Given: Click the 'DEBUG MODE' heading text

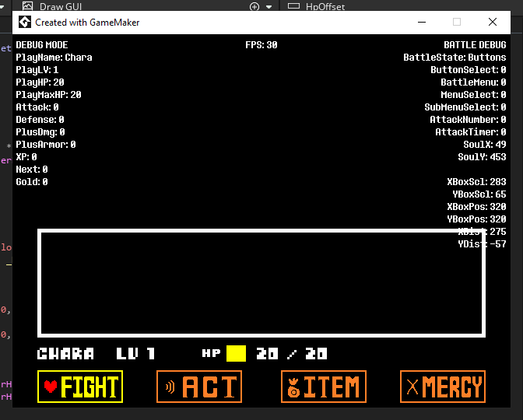Looking at the screenshot, I should [42, 45].
